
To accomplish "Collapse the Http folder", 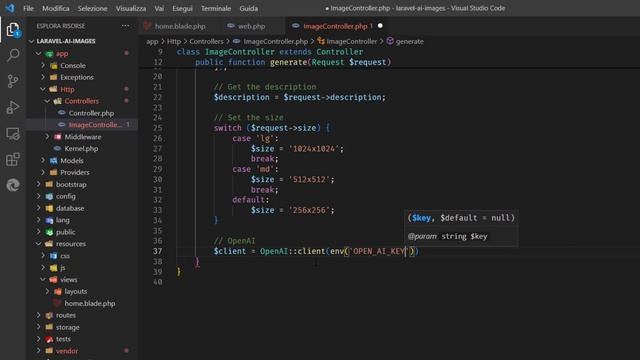I will (43, 89).
